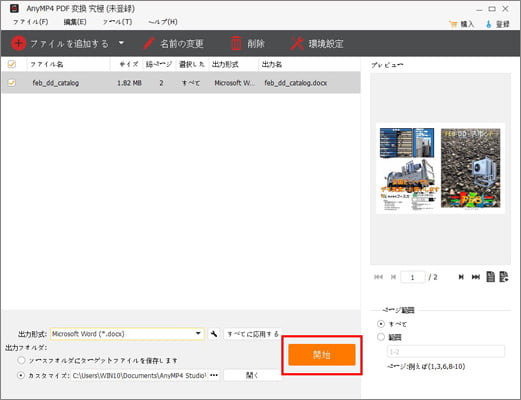521x400 pixels.
Task: Click the 出力形式 column header
Action: (x=225, y=64)
